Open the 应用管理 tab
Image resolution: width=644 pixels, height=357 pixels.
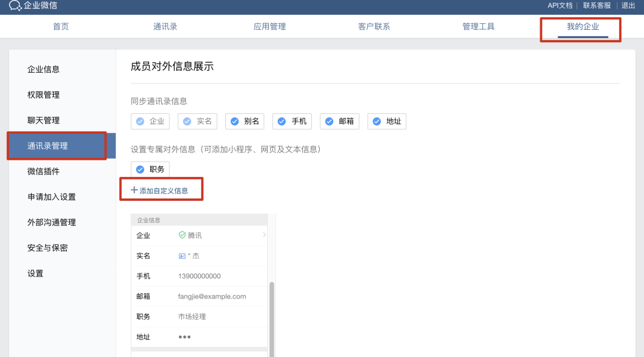coord(269,26)
